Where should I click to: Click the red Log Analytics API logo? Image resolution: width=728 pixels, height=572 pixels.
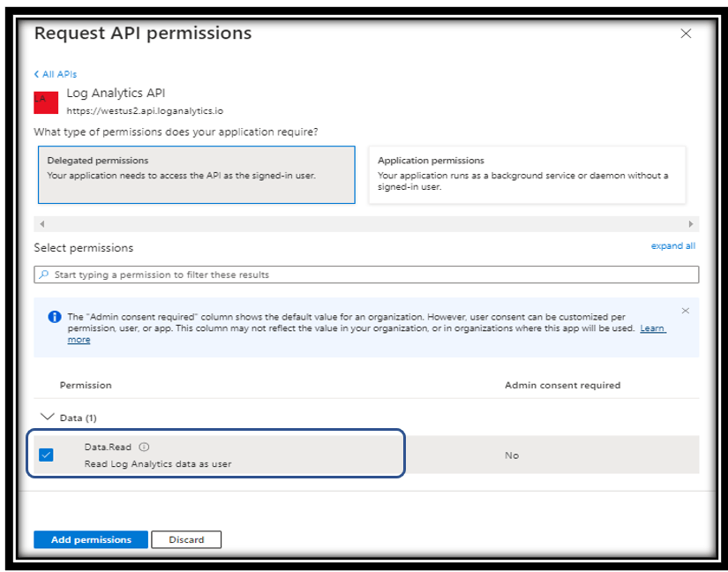46,102
